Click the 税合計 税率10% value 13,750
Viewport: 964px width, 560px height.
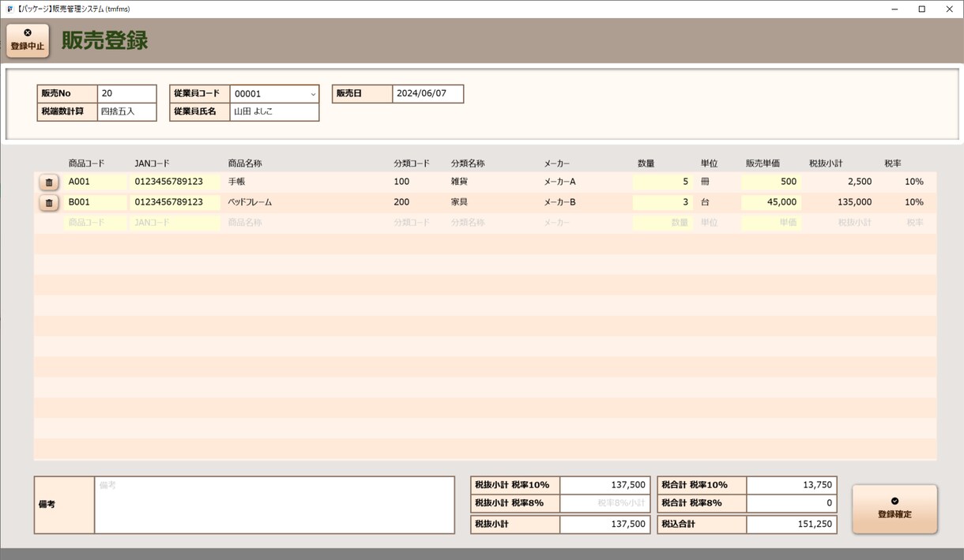(791, 485)
